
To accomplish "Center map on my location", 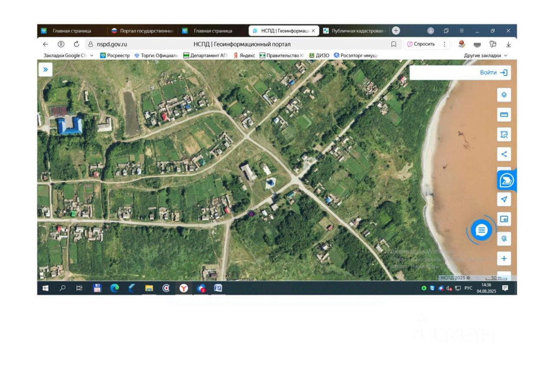I will tap(503, 199).
